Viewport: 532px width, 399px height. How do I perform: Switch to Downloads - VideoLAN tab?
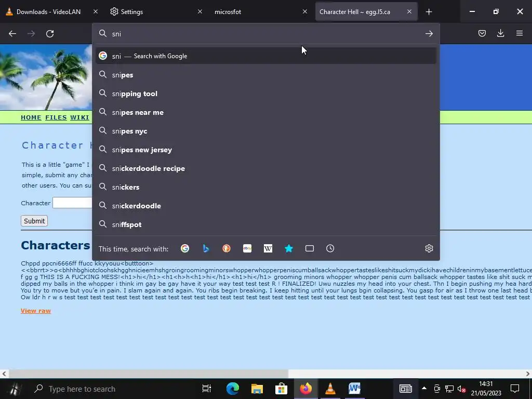[48, 12]
